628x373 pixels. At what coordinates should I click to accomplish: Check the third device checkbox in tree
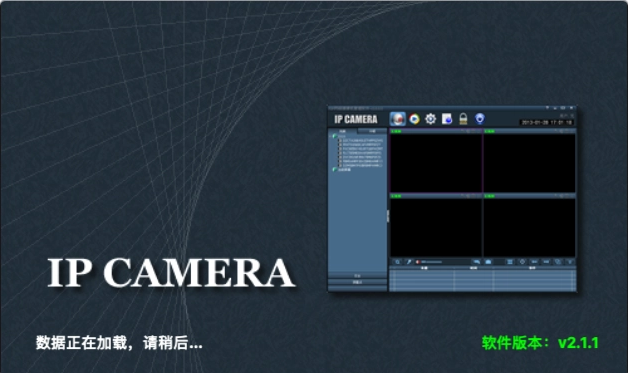[340, 149]
